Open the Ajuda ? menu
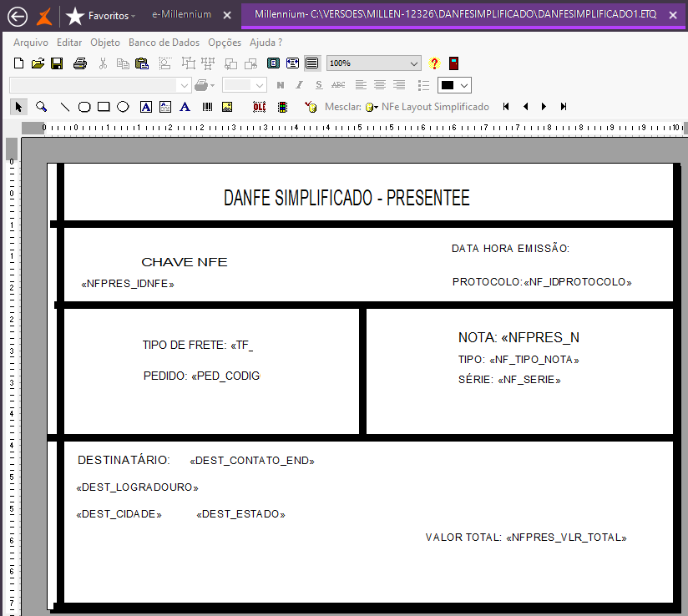 266,43
